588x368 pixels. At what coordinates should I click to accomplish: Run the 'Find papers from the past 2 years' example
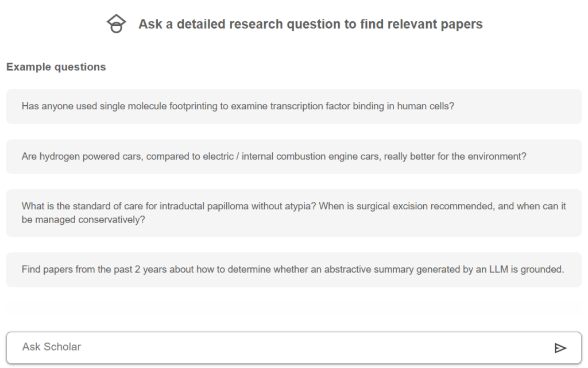tap(293, 269)
